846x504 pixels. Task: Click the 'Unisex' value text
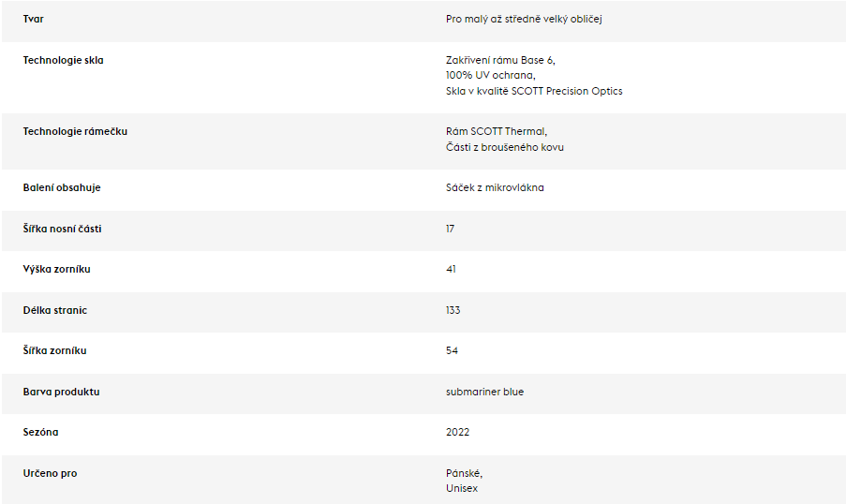(x=462, y=488)
